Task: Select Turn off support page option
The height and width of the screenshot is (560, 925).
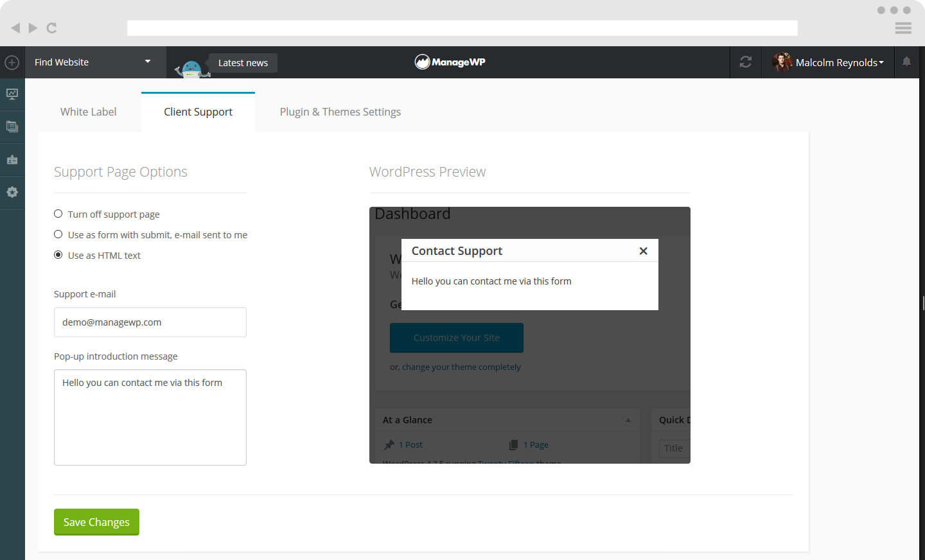Action: point(58,214)
